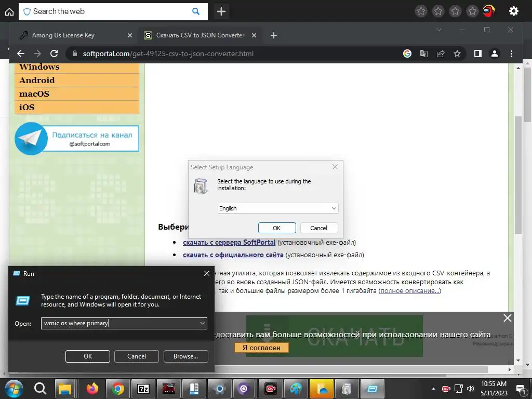Expand the Run dialog command history dropdown
The image size is (532, 399).
coord(202,323)
